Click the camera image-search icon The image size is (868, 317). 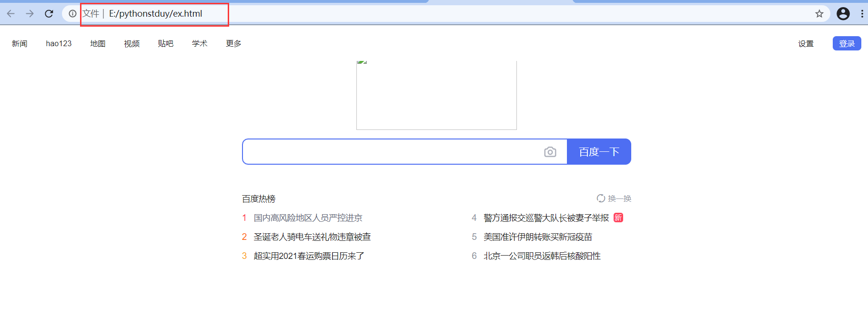[550, 152]
